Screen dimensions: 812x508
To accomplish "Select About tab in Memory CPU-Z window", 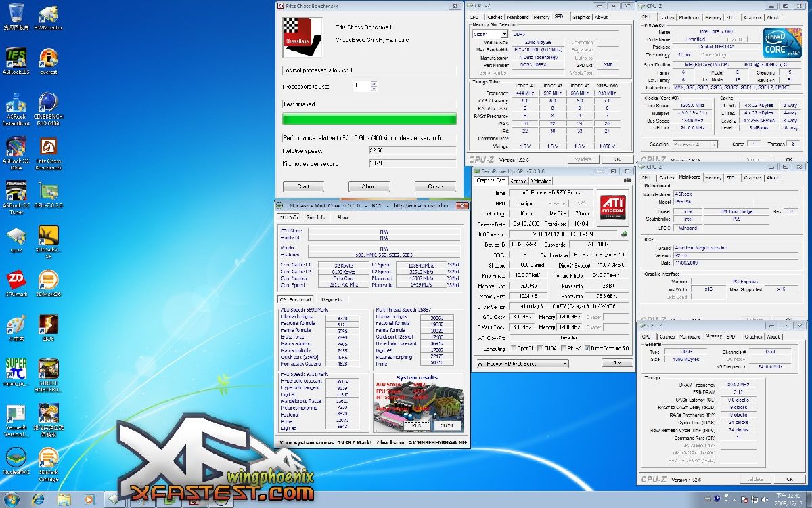I will coord(773,336).
